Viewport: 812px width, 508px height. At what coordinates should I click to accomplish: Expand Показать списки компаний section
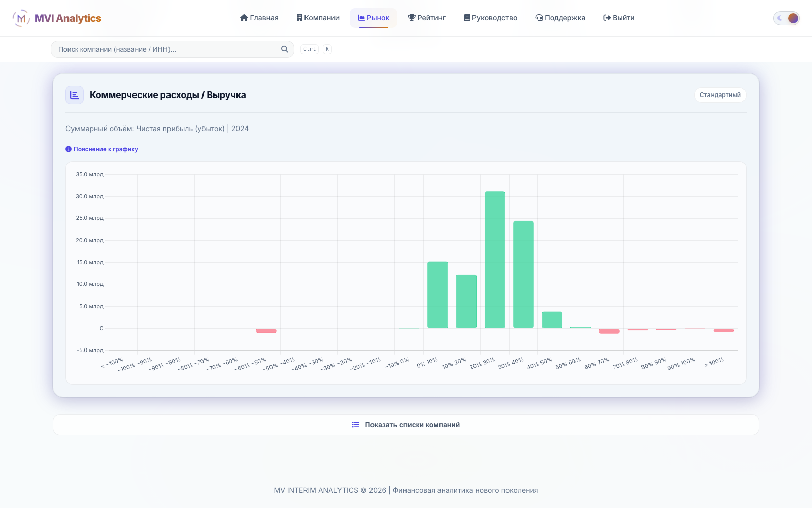pyautogui.click(x=406, y=425)
